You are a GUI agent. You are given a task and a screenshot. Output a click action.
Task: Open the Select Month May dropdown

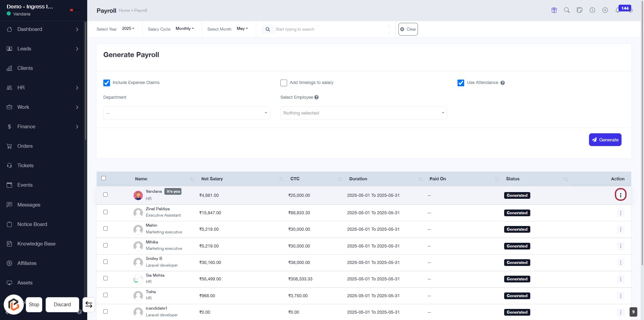coord(242,29)
